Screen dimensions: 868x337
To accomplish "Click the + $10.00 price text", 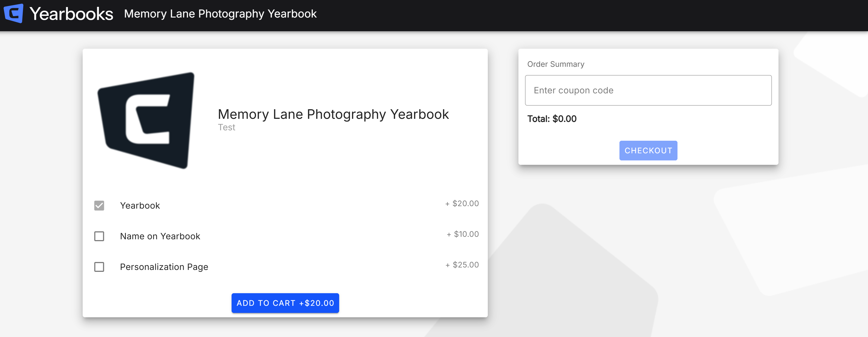I will (x=463, y=234).
